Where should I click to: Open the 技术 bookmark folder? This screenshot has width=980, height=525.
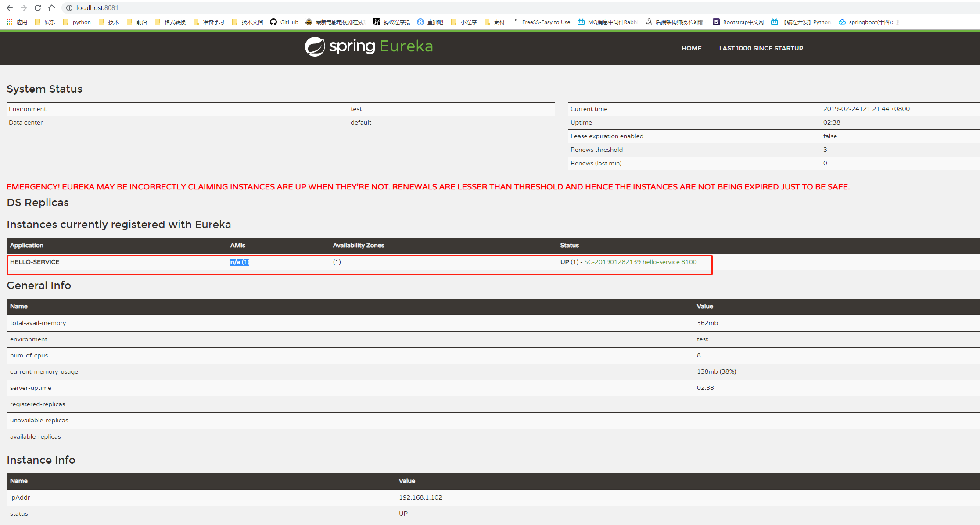tap(109, 22)
